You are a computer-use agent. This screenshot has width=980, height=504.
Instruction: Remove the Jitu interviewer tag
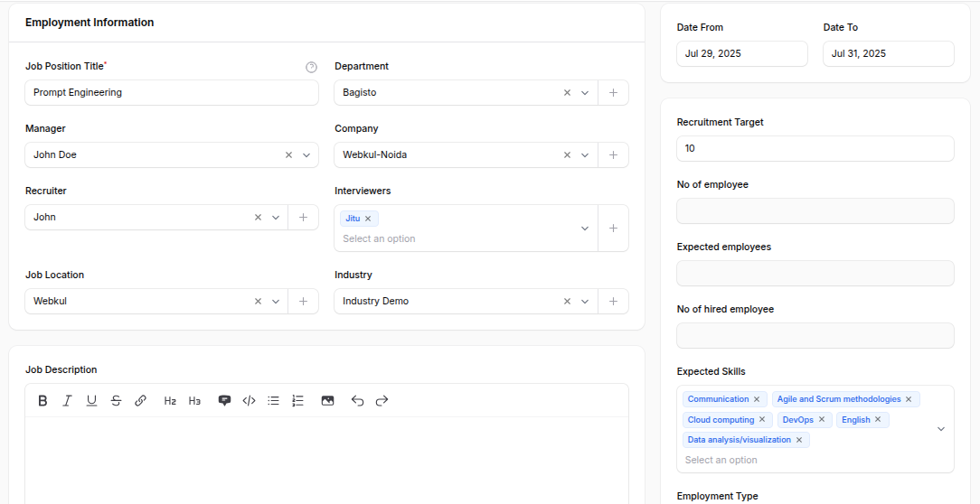tap(368, 219)
